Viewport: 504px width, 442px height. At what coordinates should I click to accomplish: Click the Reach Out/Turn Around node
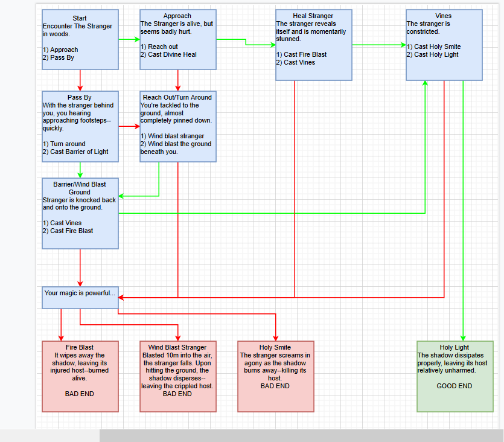click(x=177, y=126)
